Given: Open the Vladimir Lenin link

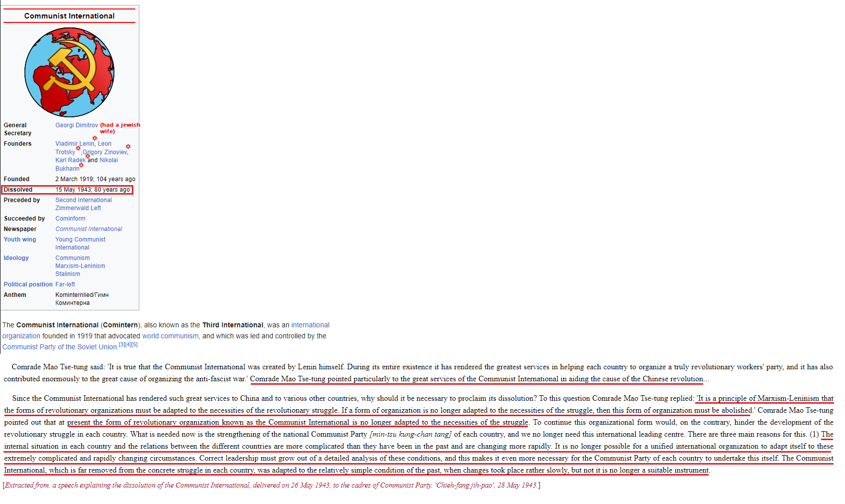Looking at the screenshot, I should [x=74, y=144].
